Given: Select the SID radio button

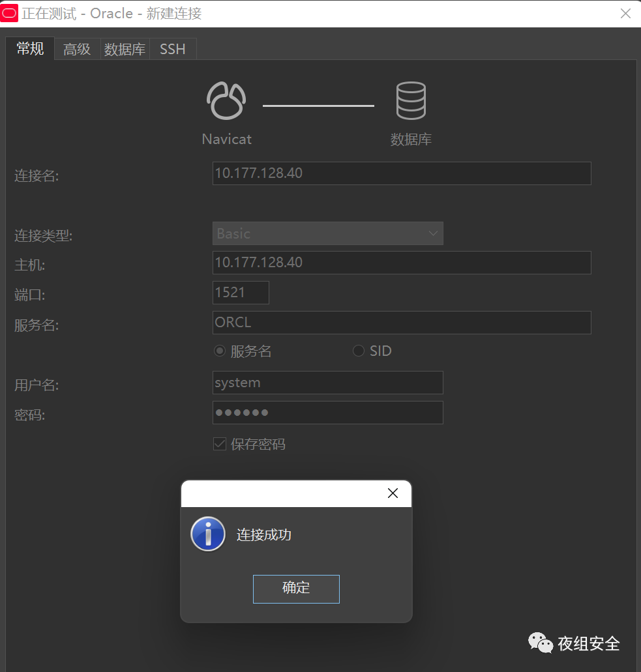Looking at the screenshot, I should 359,351.
